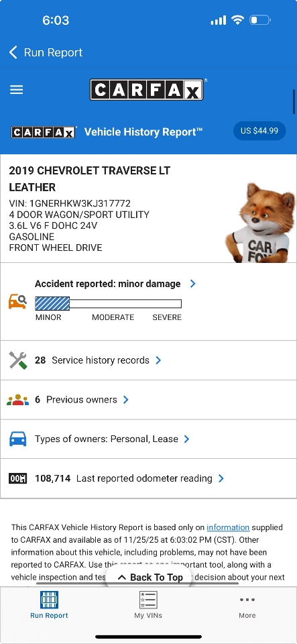The width and height of the screenshot is (297, 644).
Task: Expand the 6 Previous owners chevron
Action: (126, 400)
